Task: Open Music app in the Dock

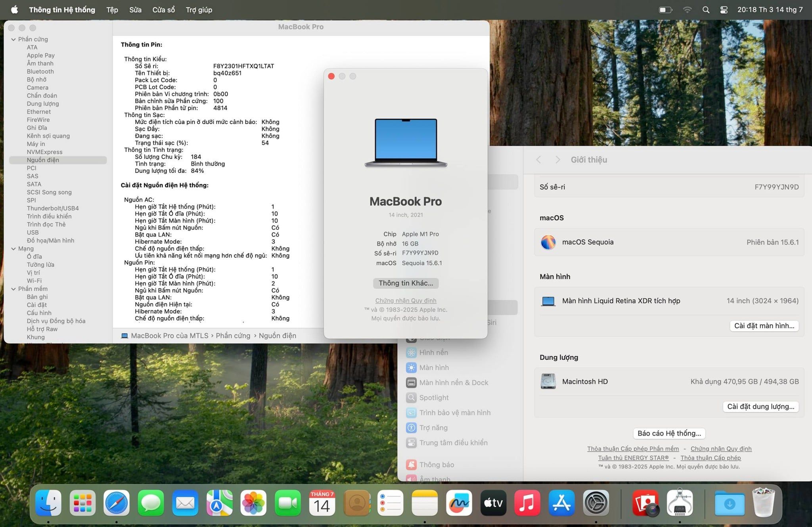Action: pos(527,503)
